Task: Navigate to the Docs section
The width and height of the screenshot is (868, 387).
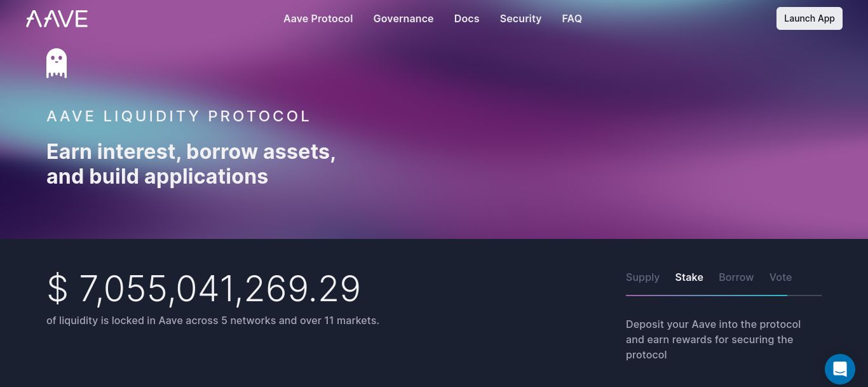Action: (466, 18)
